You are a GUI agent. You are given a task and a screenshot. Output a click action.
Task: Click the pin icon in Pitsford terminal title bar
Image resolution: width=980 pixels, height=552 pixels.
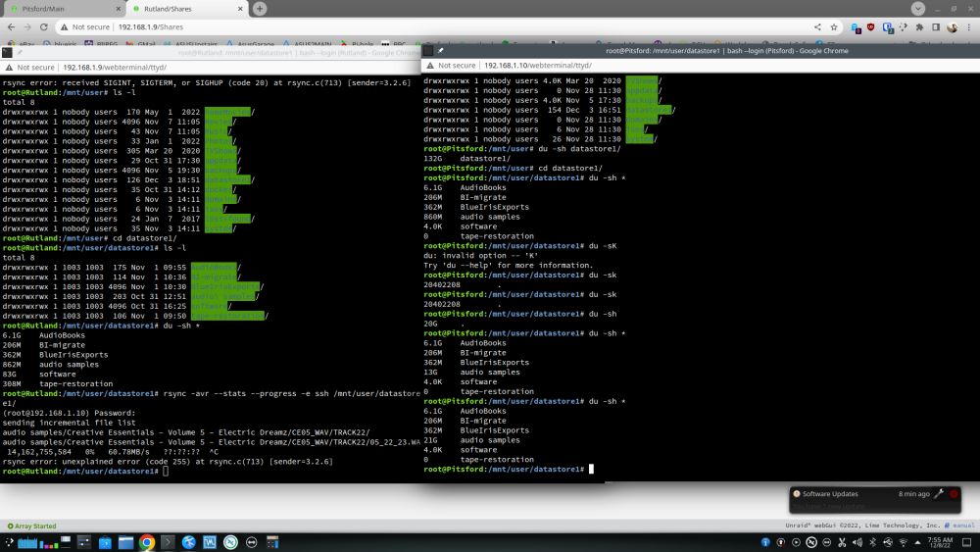pos(441,51)
